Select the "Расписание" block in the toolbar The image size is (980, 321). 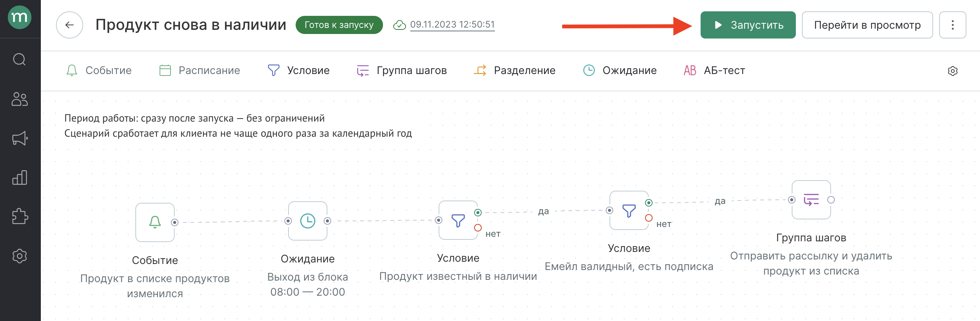click(199, 71)
